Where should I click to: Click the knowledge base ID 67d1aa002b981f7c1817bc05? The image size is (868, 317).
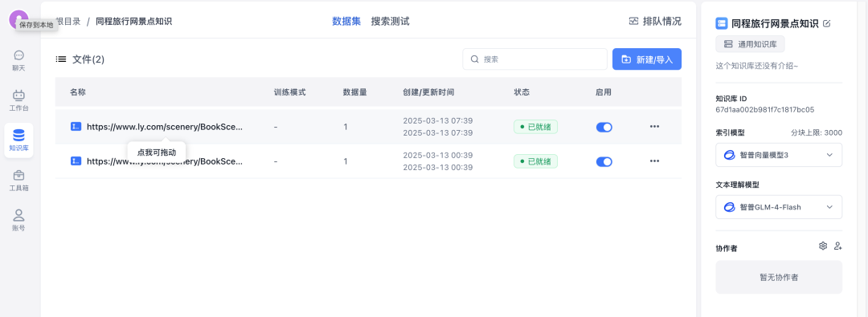point(764,109)
